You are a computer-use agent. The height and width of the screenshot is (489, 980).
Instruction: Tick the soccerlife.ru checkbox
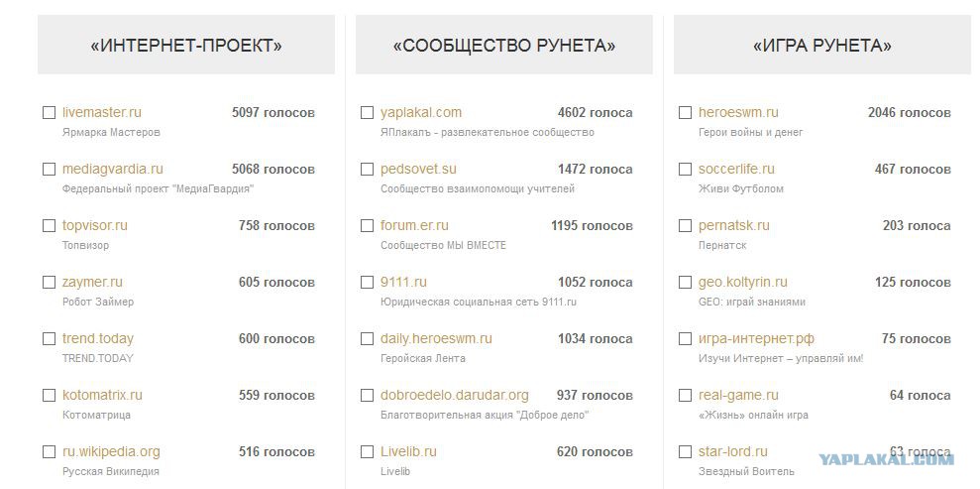tap(685, 169)
